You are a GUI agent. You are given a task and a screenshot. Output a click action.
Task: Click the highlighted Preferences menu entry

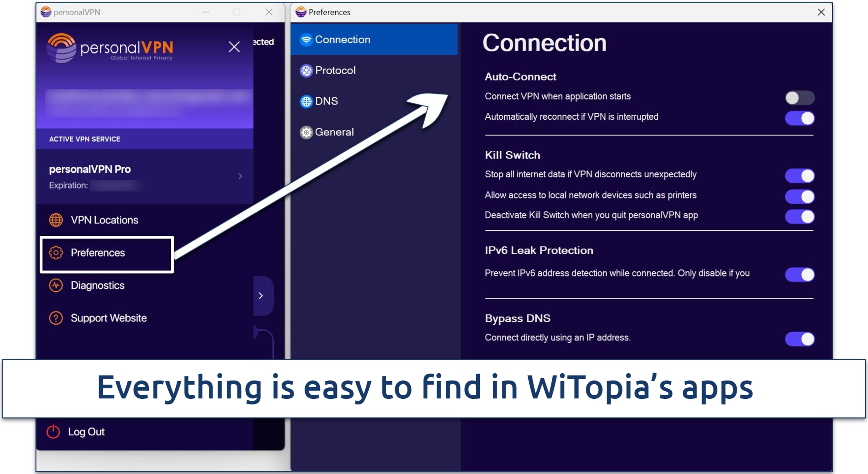(97, 253)
